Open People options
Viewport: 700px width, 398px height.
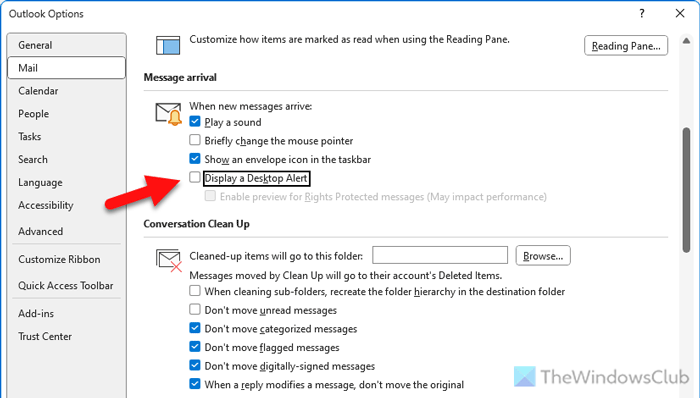click(x=67, y=114)
